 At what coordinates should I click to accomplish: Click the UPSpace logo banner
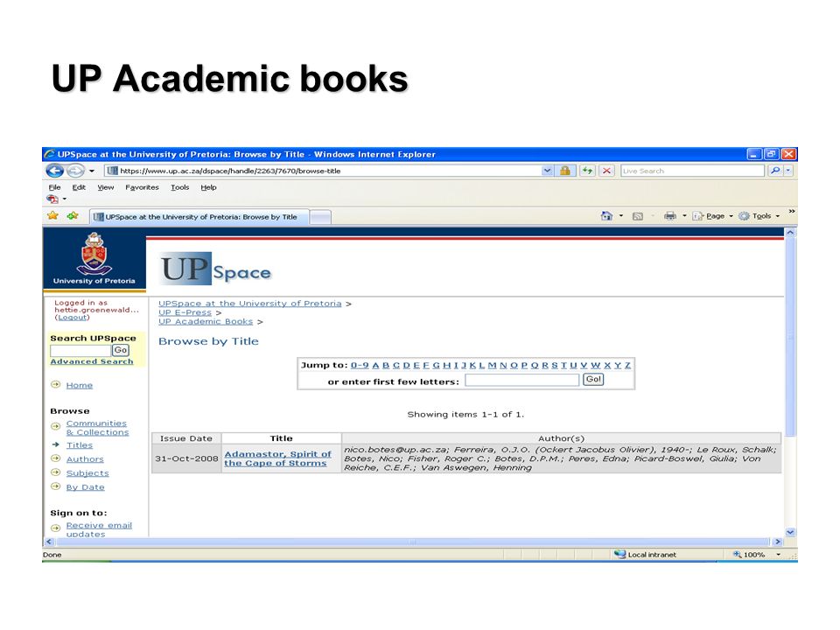(216, 269)
